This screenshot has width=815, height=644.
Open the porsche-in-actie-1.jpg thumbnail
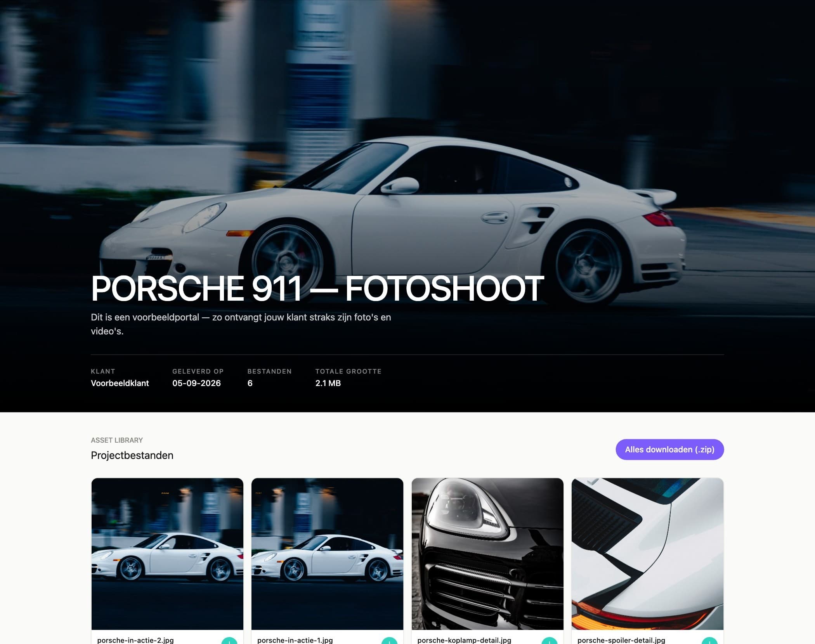(327, 554)
